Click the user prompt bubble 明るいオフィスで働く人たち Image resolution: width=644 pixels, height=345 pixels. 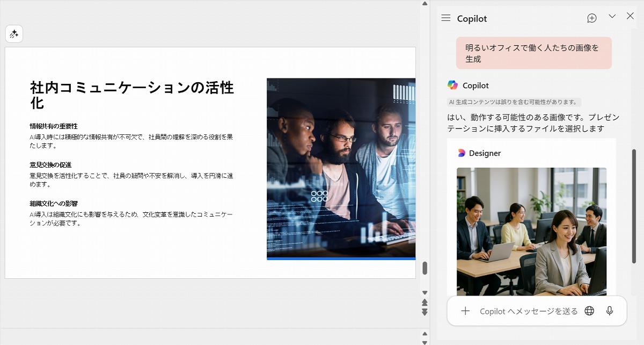pyautogui.click(x=534, y=53)
